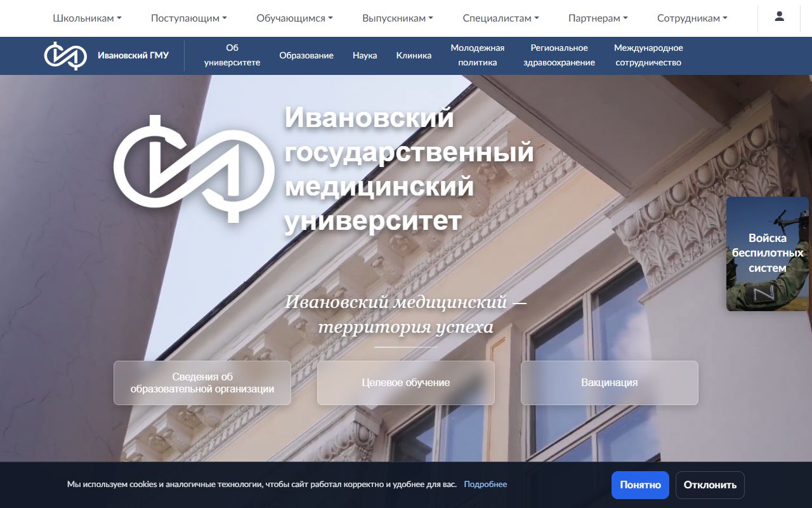
Task: Open the Наука menu item
Action: (365, 55)
